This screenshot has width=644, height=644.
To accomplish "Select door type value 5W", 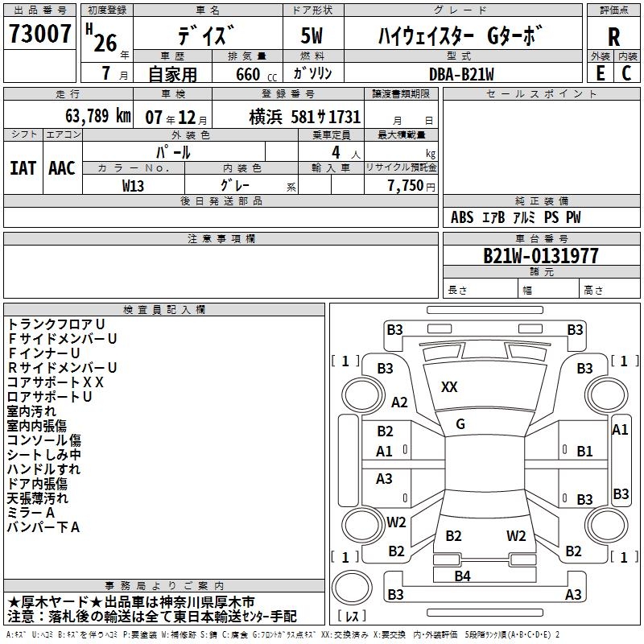I will (312, 35).
